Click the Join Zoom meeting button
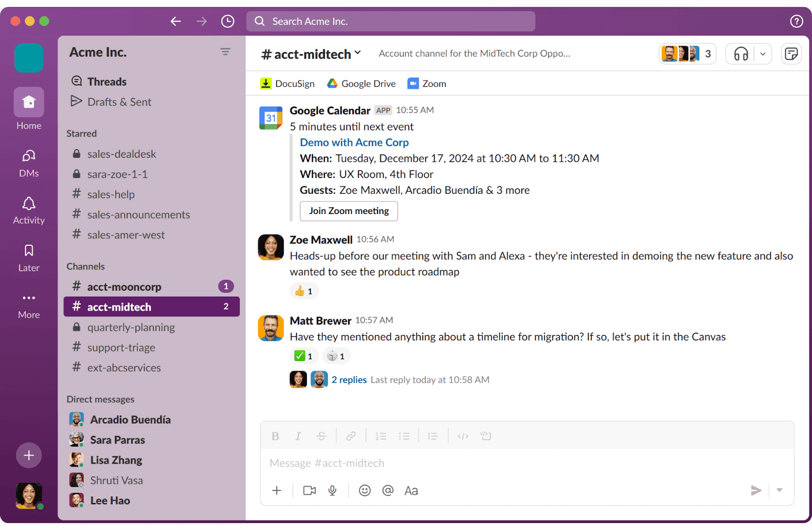Image resolution: width=812 pixels, height=530 pixels. click(349, 211)
